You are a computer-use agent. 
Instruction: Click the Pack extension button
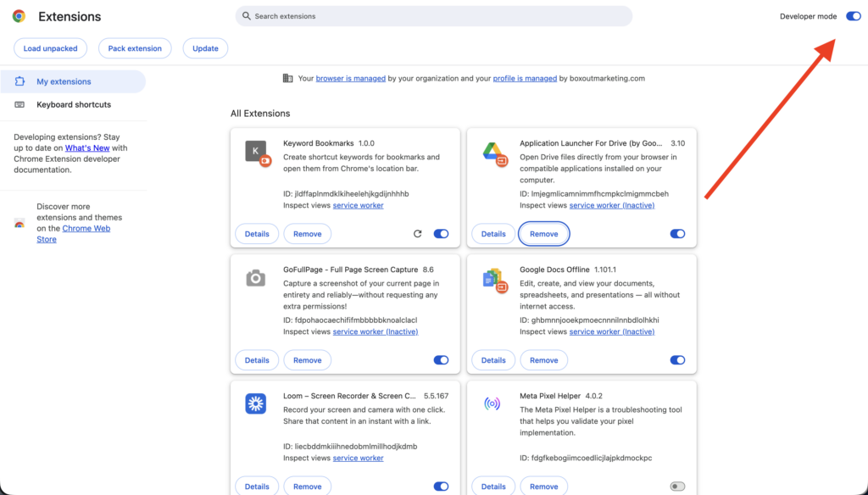[135, 48]
